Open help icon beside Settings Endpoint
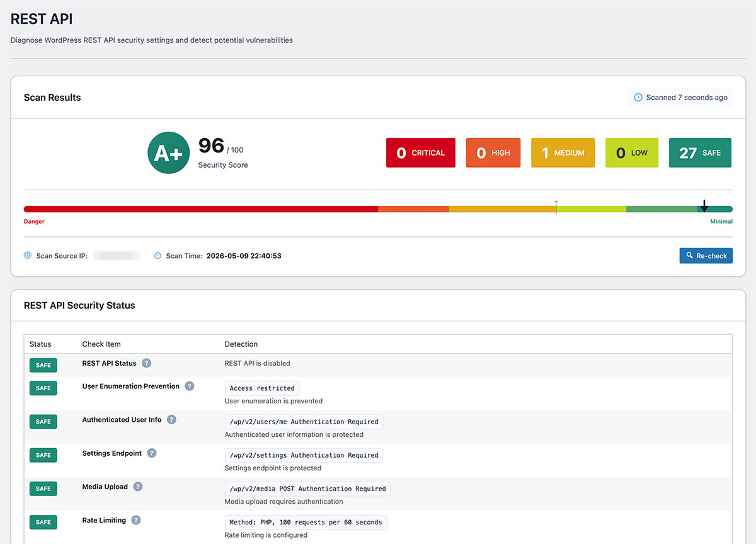 [x=152, y=453]
